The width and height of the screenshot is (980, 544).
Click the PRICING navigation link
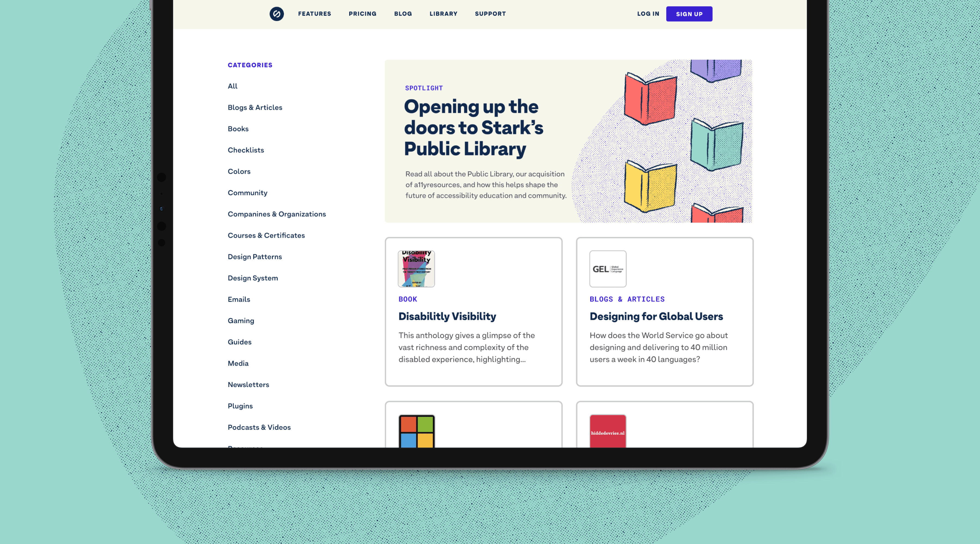[362, 13]
